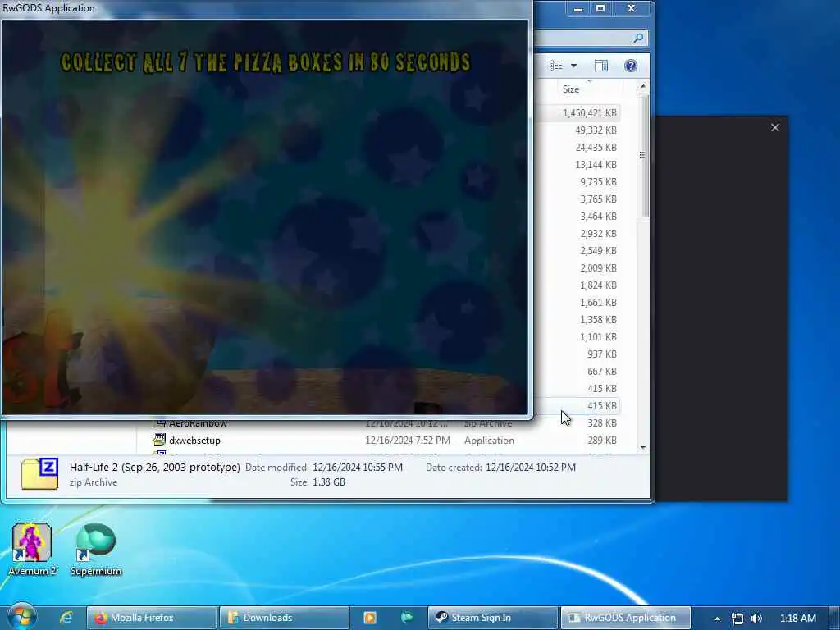The image size is (840, 630).
Task: Select the dxwebsetup file row
Action: click(x=386, y=441)
